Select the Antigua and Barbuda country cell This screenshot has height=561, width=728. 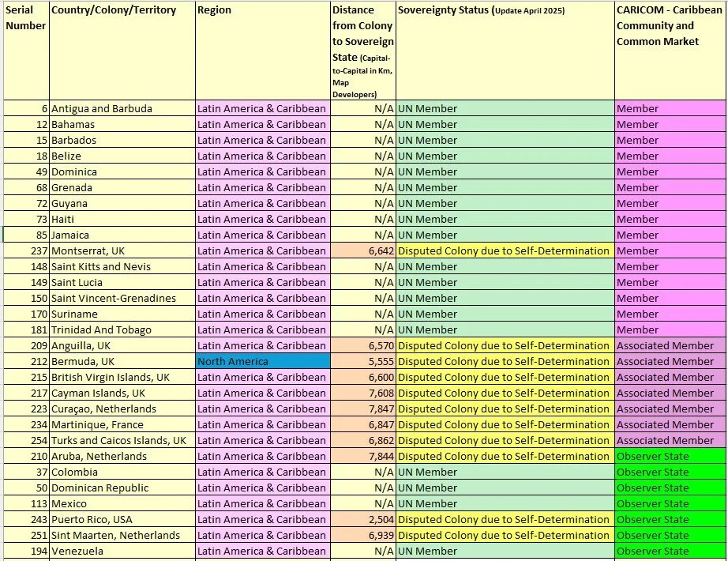122,108
